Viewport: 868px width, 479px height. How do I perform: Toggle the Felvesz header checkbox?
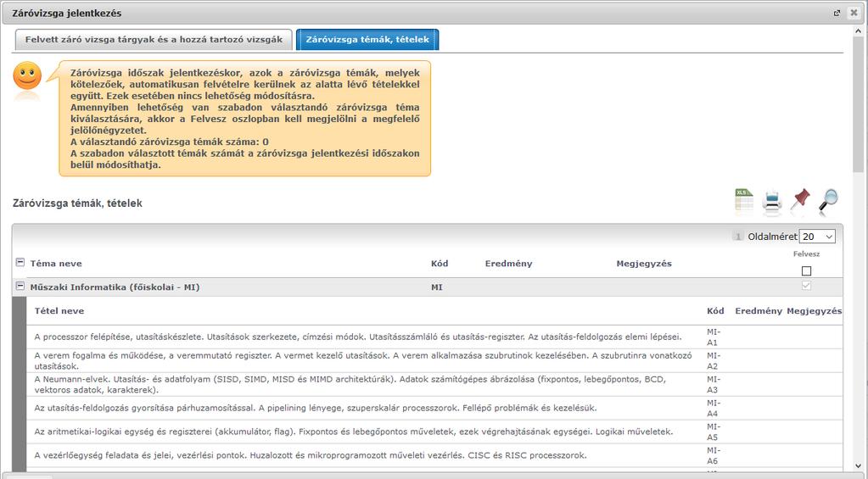[x=806, y=271]
